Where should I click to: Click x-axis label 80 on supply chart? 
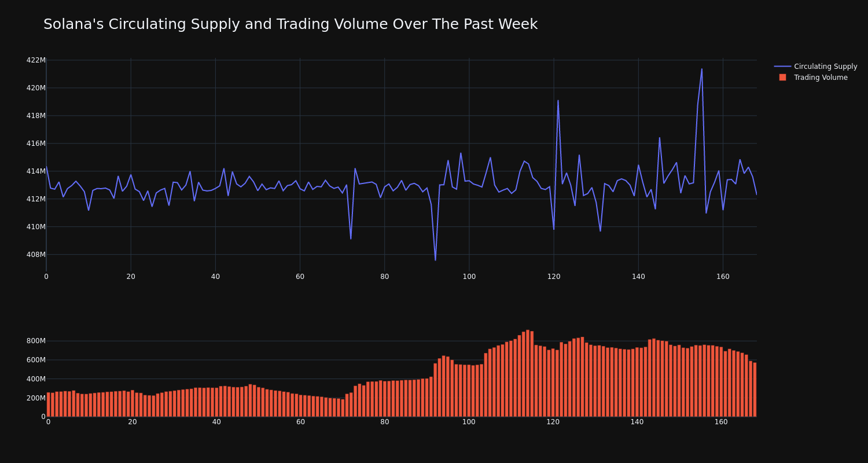(385, 277)
